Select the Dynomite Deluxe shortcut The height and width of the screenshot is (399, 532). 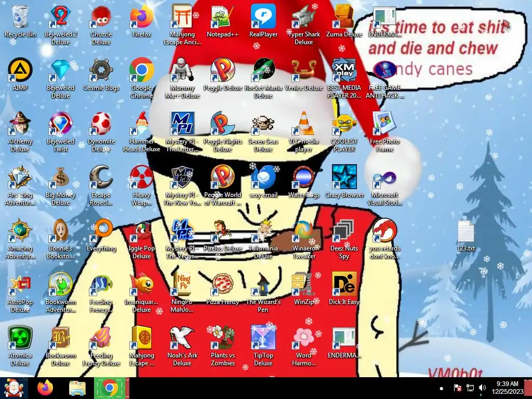(101, 131)
